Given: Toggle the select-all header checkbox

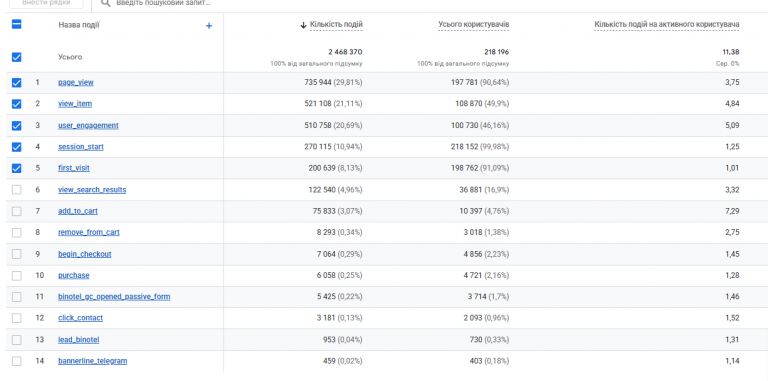Looking at the screenshot, I should click(16, 24).
